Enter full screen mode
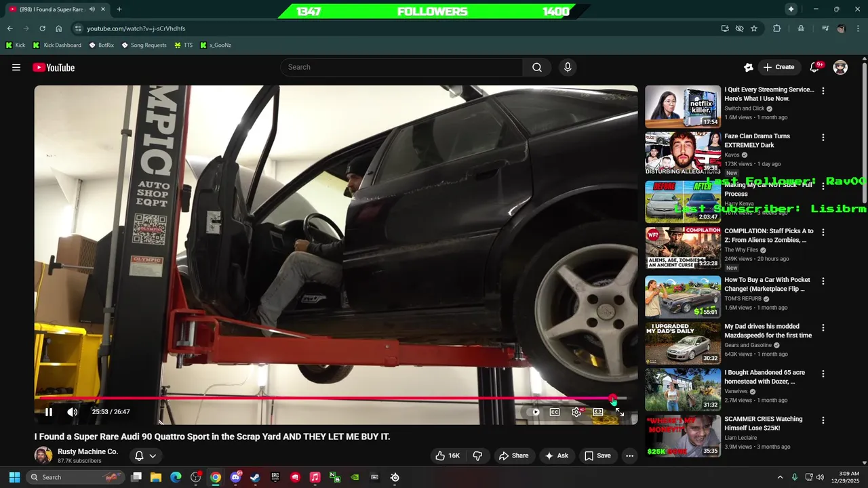Image resolution: width=868 pixels, height=488 pixels. (619, 412)
